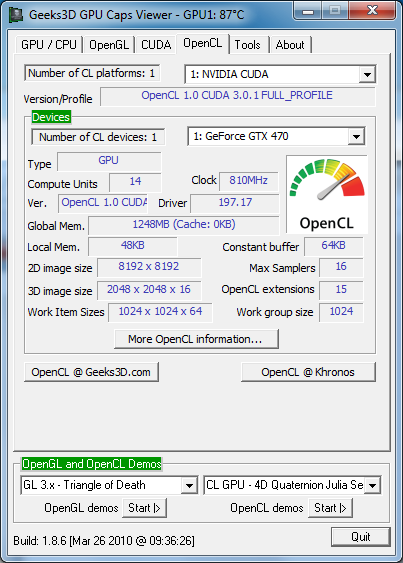The width and height of the screenshot is (403, 563).
Task: Start the OpenCL demo
Action: tap(330, 508)
